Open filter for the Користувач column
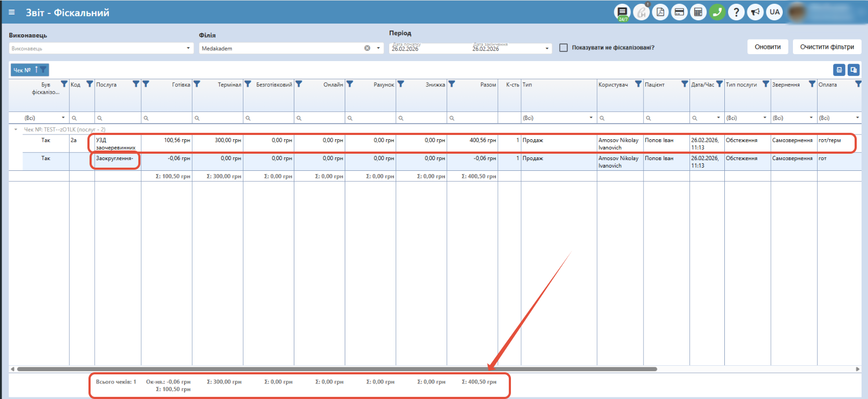 [638, 84]
